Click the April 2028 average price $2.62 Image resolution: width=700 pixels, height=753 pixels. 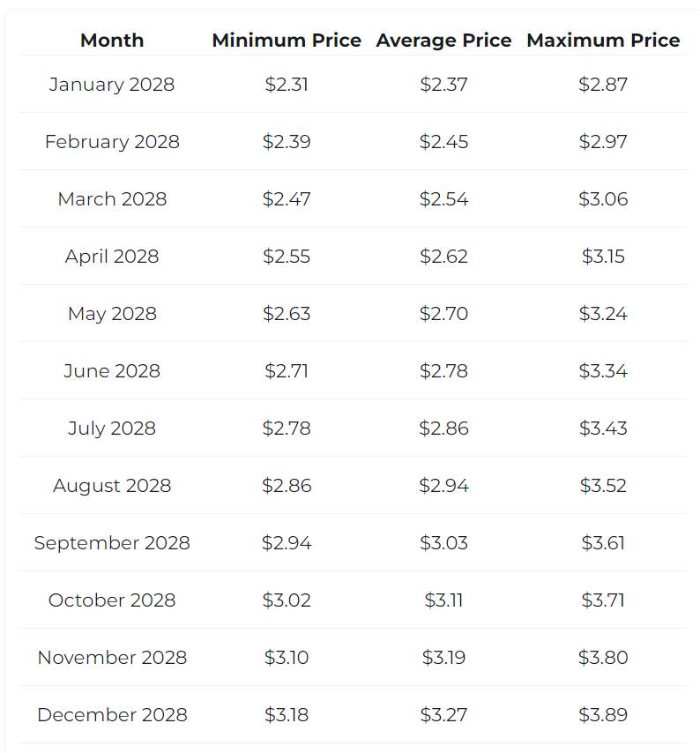tap(443, 257)
